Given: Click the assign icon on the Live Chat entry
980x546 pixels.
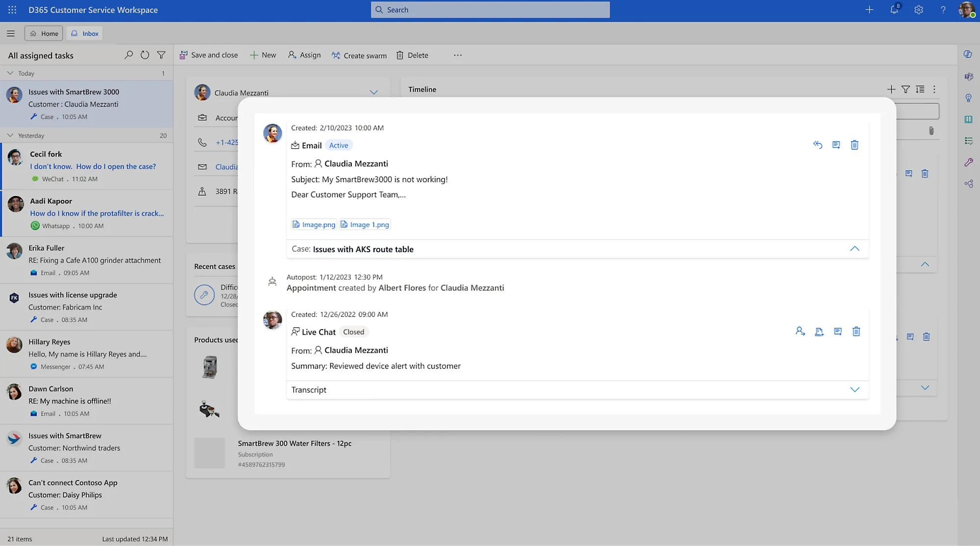Looking at the screenshot, I should pyautogui.click(x=800, y=332).
